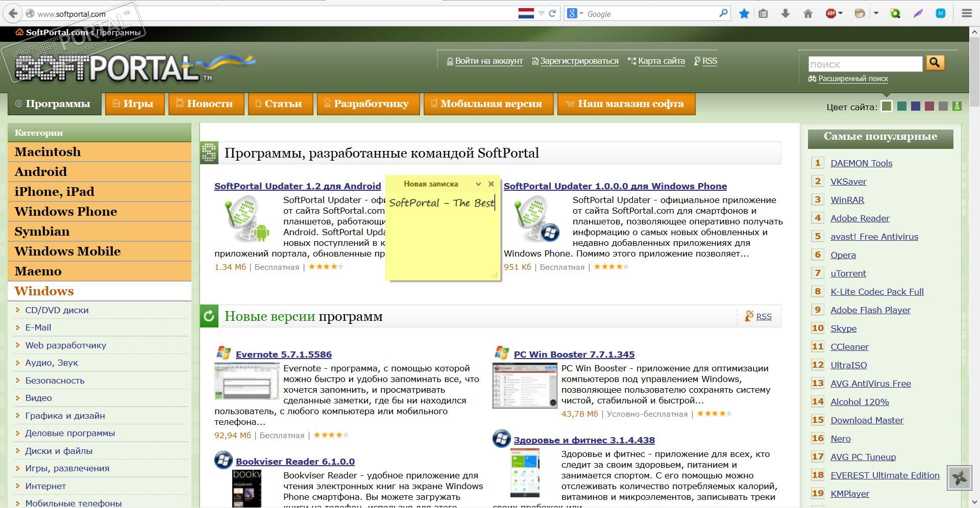
Task: Open the address bar history dropdown arrow
Action: tap(541, 14)
